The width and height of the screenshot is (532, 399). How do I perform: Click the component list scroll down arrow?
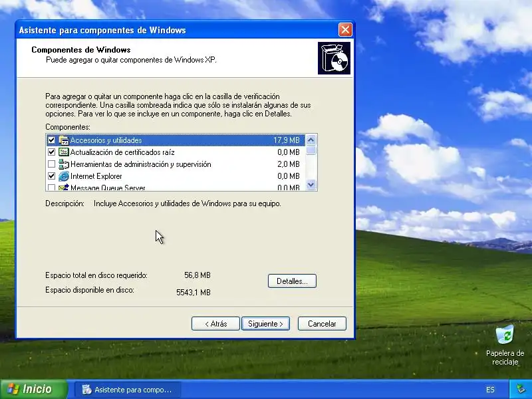click(x=311, y=185)
